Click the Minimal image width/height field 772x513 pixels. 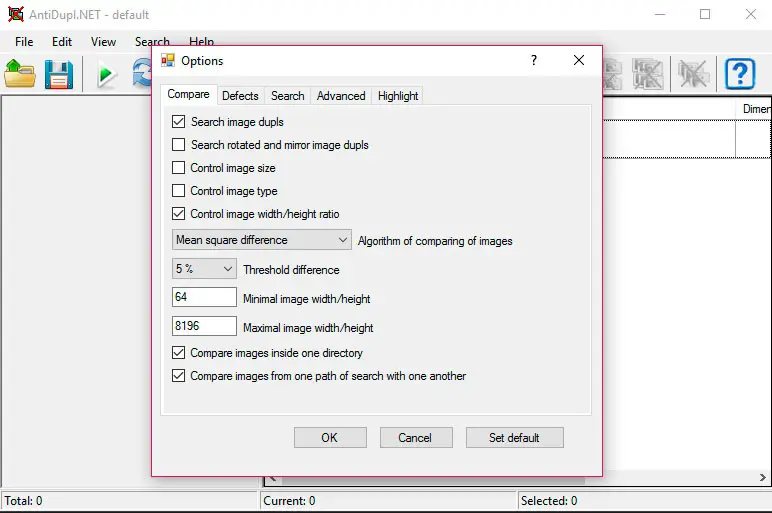(204, 297)
